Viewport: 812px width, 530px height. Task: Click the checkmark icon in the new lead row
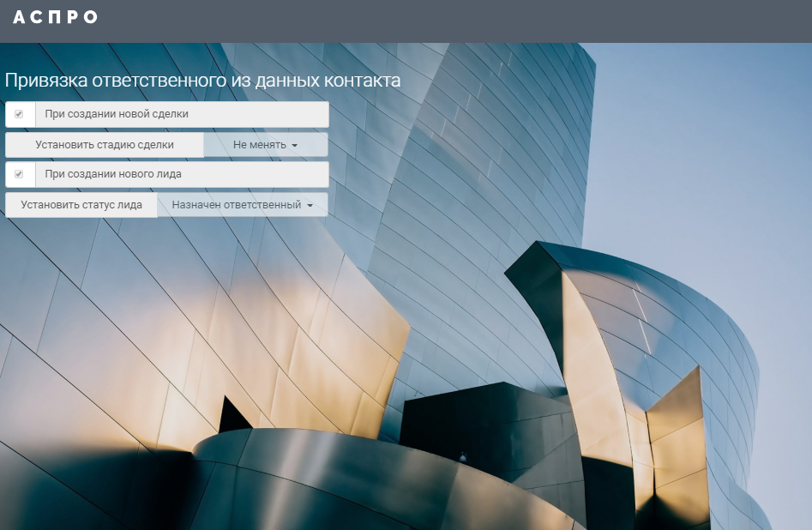click(x=19, y=174)
